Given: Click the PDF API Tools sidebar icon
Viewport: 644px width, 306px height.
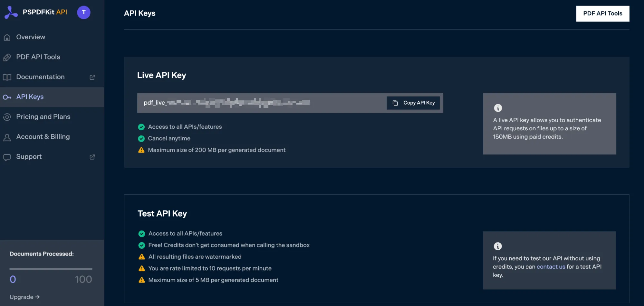Looking at the screenshot, I should point(7,57).
